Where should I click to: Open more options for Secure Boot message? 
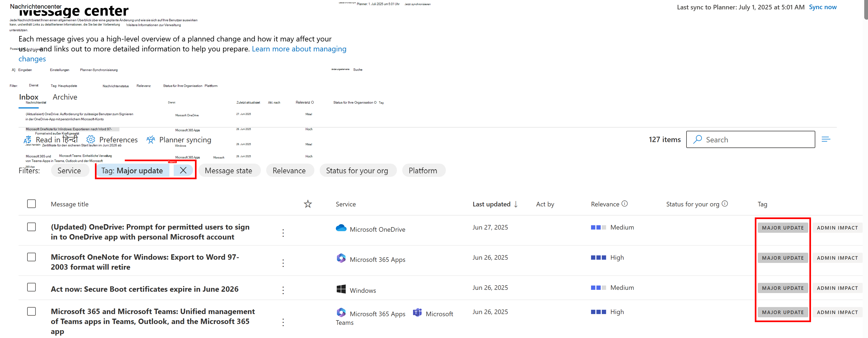coord(283,290)
